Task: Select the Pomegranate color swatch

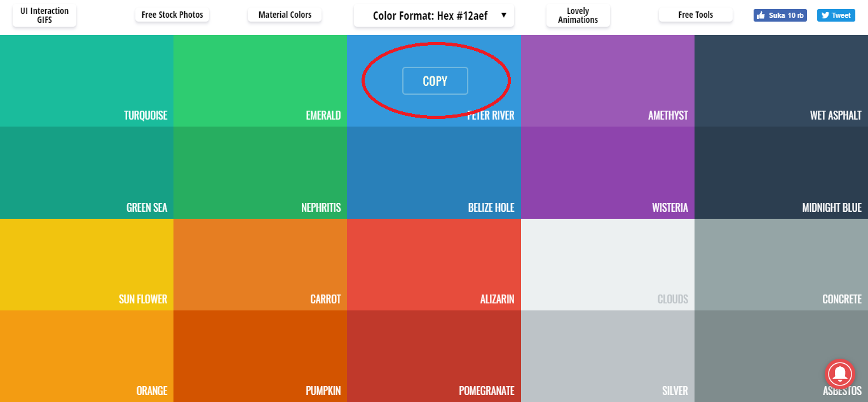Action: tap(434, 356)
